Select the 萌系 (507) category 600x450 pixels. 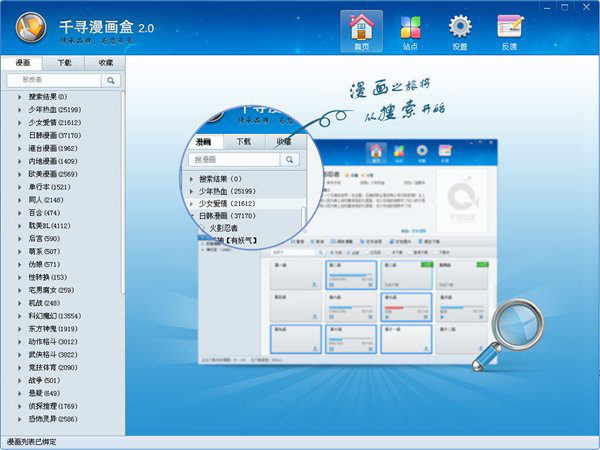(x=44, y=251)
